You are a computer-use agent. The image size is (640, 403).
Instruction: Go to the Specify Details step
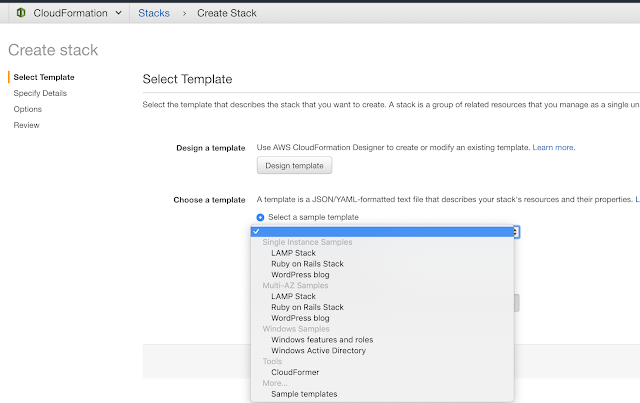tap(40, 93)
